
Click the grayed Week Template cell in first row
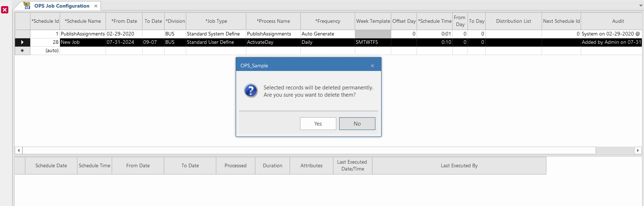(373, 34)
